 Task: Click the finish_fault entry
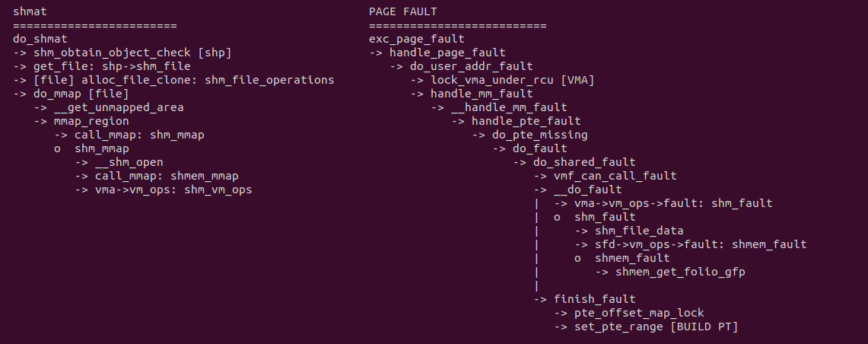click(594, 299)
